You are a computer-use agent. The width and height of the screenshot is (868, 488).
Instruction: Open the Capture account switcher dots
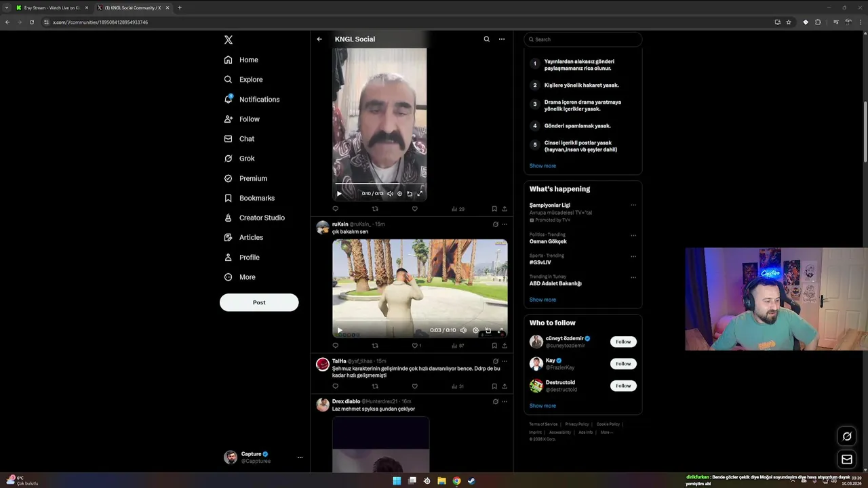click(x=300, y=457)
